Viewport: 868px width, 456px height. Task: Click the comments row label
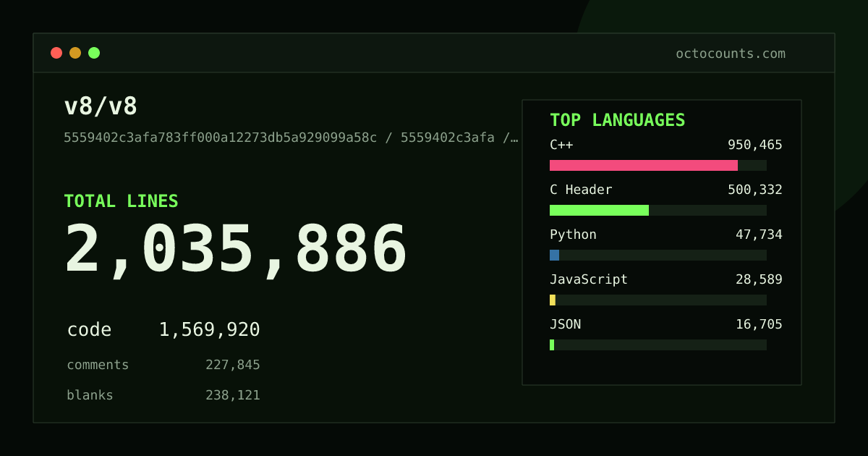pyautogui.click(x=98, y=365)
